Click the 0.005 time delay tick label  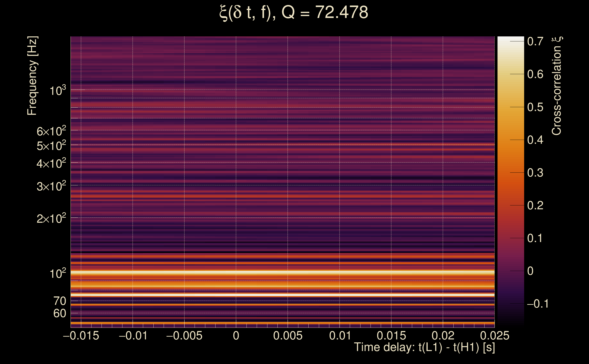coord(287,336)
